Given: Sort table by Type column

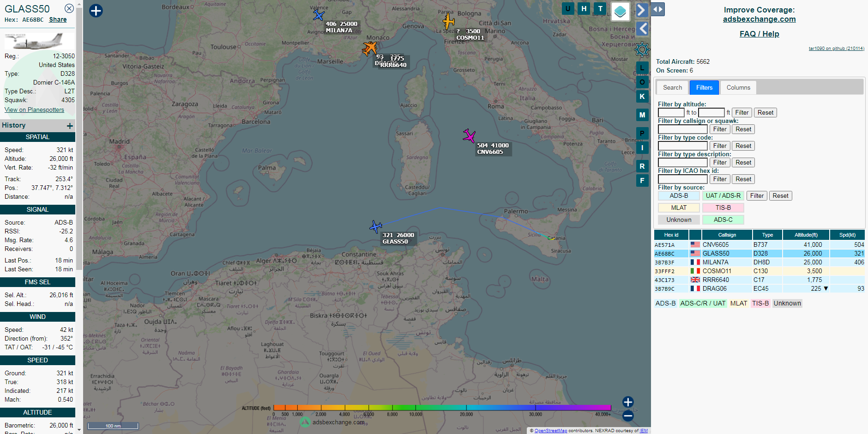Looking at the screenshot, I should point(767,235).
